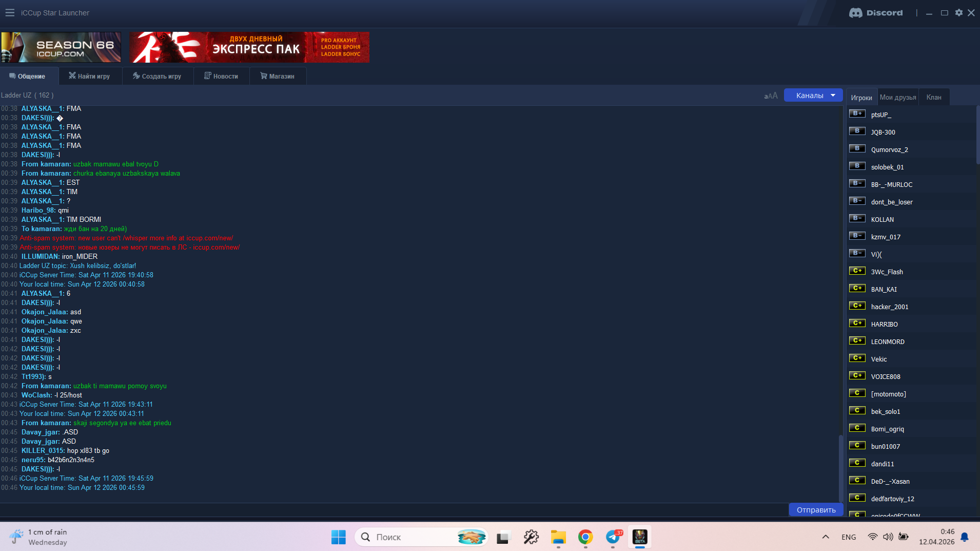
Task: Open the Магазин shop tab
Action: [x=278, y=76]
